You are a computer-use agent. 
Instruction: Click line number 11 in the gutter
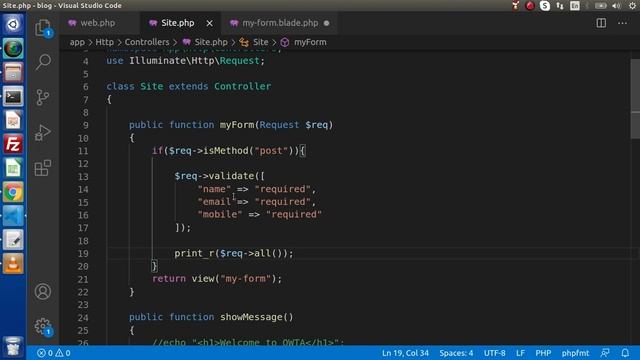[83, 151]
